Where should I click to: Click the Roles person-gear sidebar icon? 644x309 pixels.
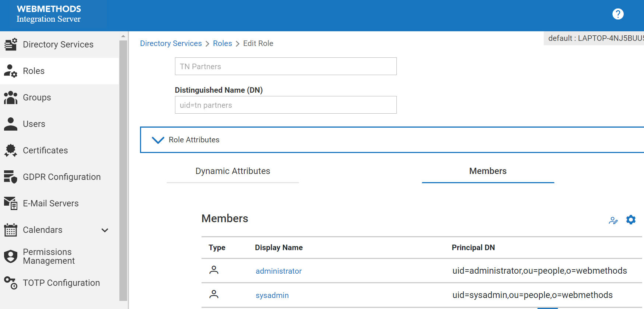point(11,71)
